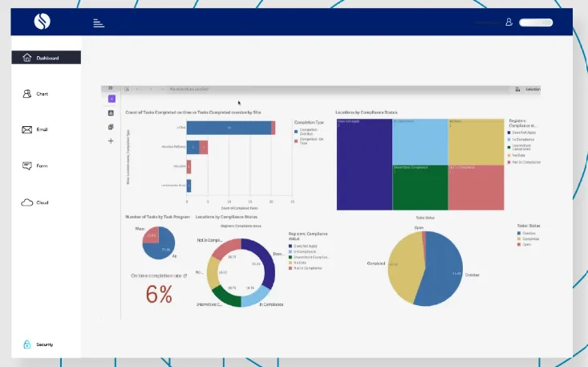
Task: Click the red slice of Task Program pie
Action: (151, 235)
